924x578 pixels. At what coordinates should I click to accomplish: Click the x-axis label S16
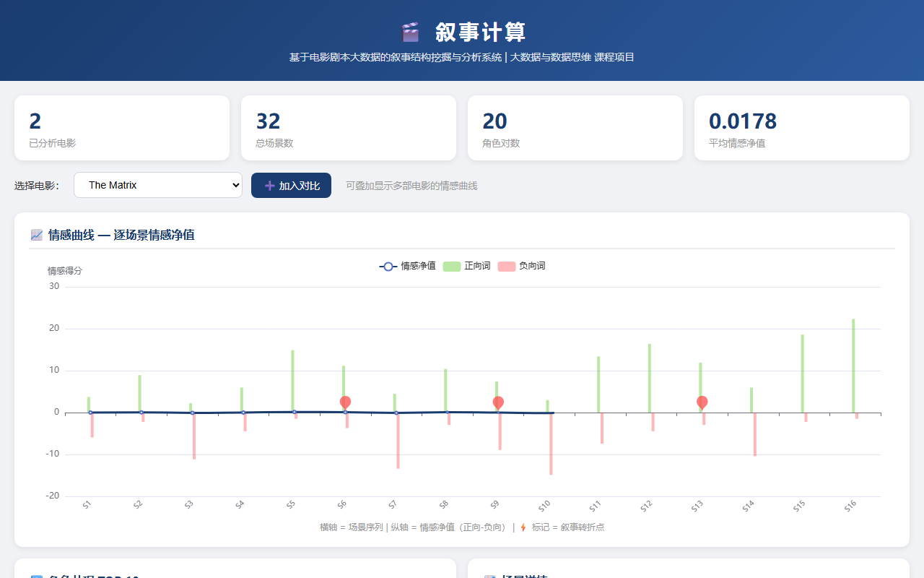pos(850,506)
